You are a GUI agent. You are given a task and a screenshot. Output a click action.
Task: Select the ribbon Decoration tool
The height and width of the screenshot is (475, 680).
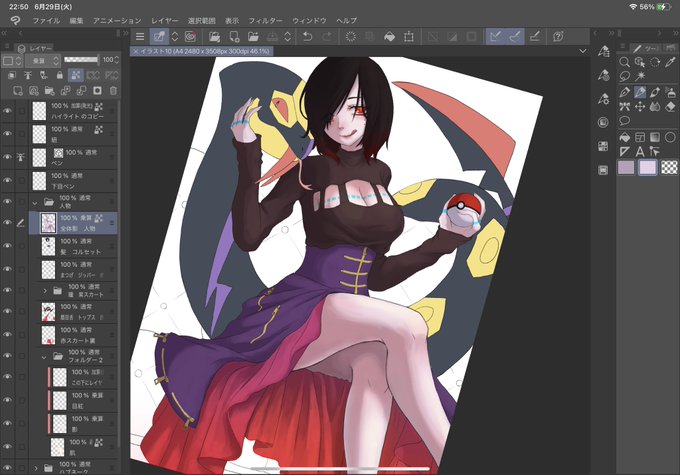point(624,106)
